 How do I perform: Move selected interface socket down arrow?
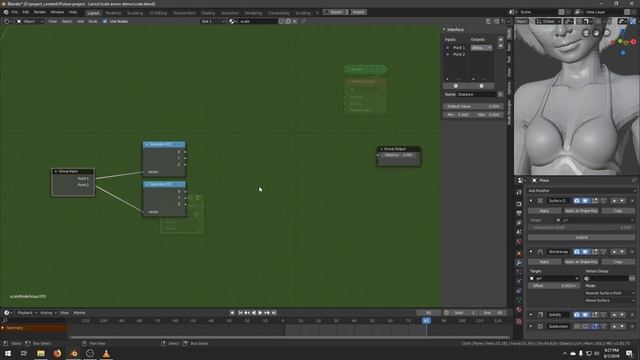pyautogui.click(x=501, y=46)
